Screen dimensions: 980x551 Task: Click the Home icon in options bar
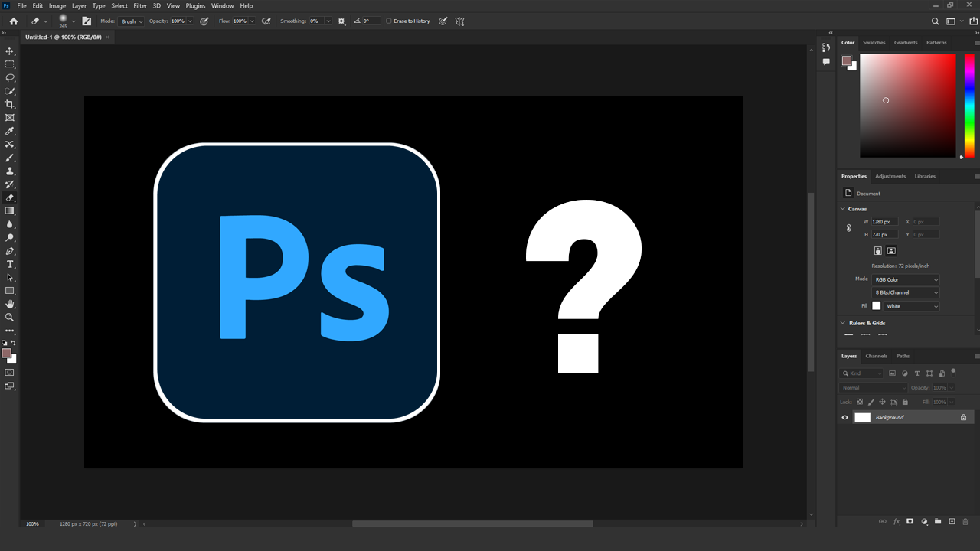coord(13,21)
